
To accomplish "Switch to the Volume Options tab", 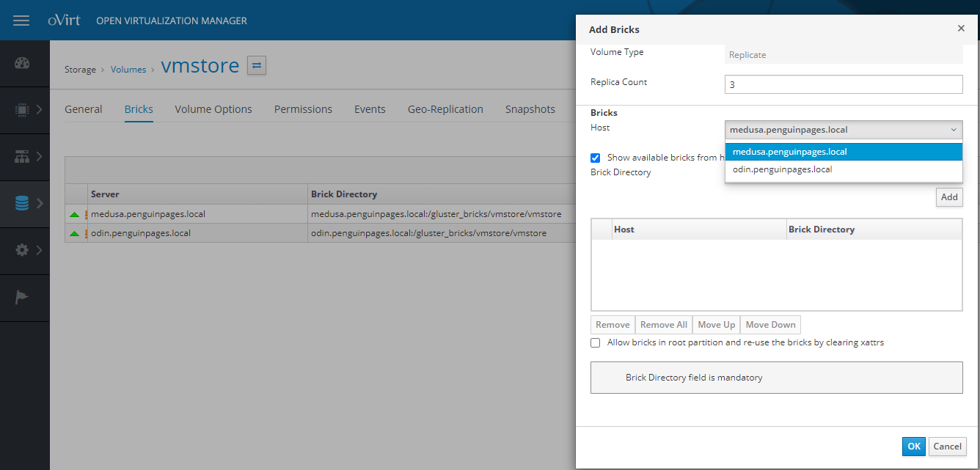I will 213,109.
